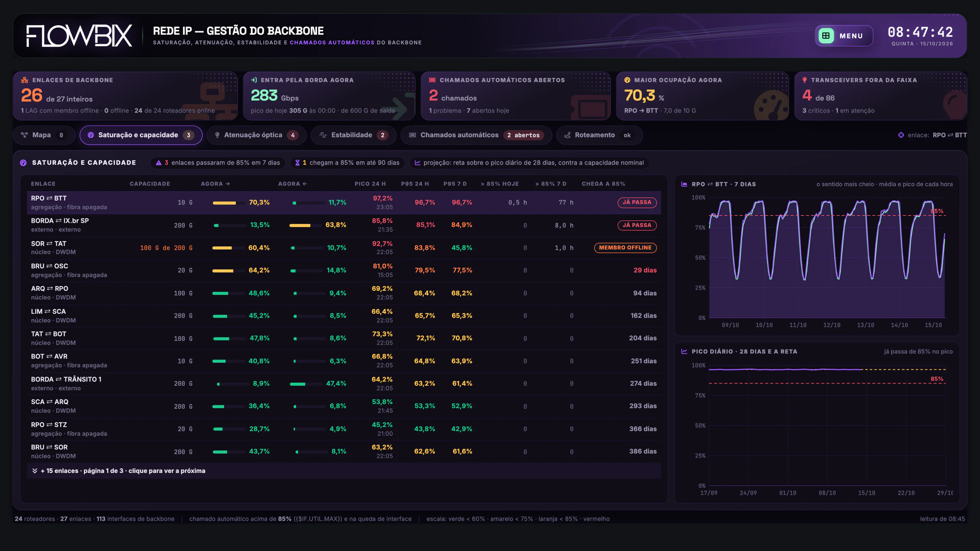Click the Entra pela borda arrow icon
Screen dimensions: 980x551
[254, 80]
